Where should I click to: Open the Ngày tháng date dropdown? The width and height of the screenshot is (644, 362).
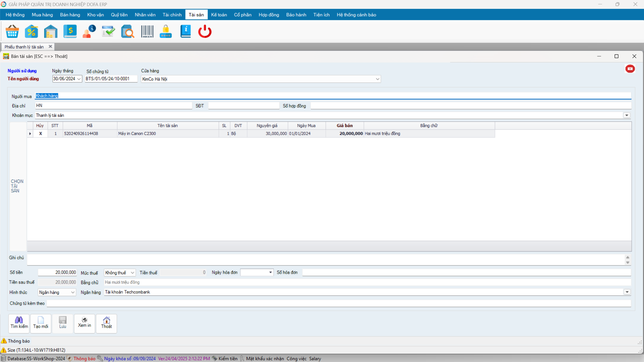point(79,79)
